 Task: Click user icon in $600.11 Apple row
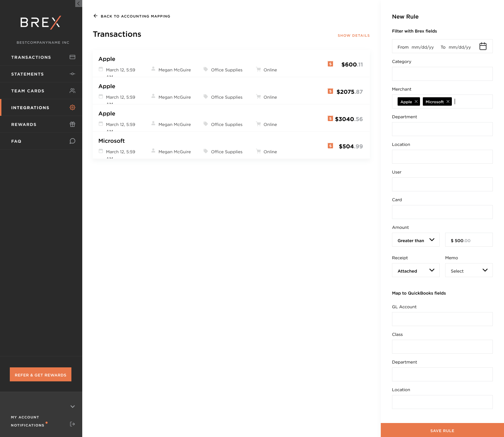153,69
